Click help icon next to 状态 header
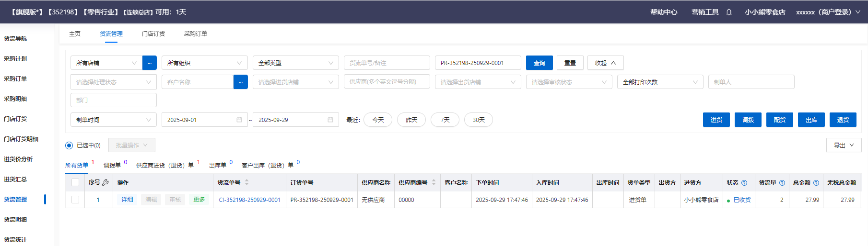 click(744, 183)
